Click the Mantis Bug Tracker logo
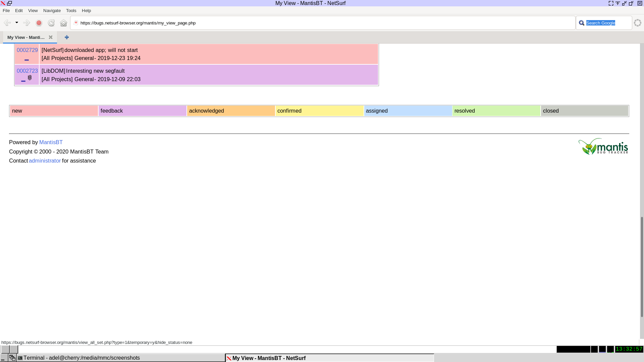Screen dimensions: 644x362 pyautogui.click(x=603, y=147)
